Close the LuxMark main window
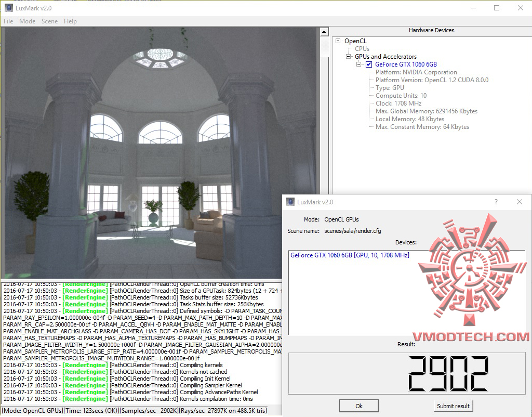 pyautogui.click(x=521, y=8)
